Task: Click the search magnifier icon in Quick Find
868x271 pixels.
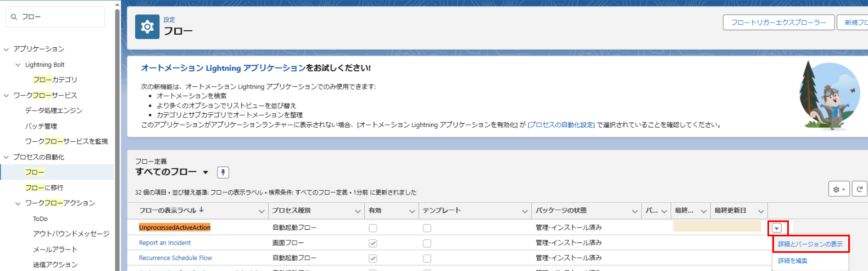Action: 14,17
